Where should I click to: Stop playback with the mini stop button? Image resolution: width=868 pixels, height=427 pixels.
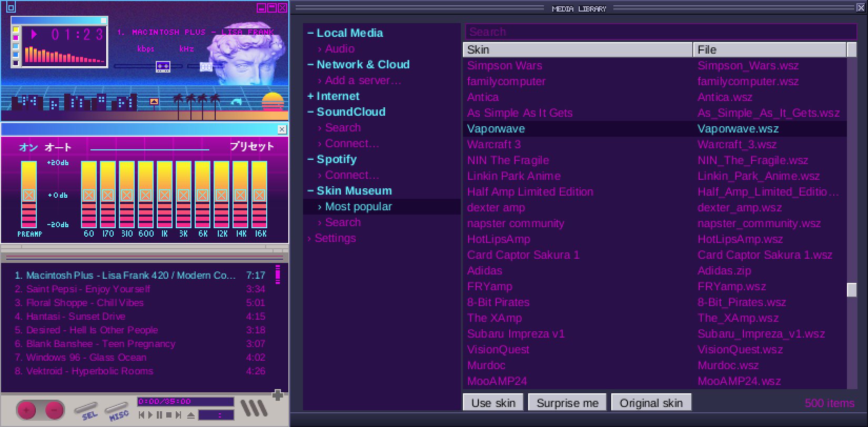click(x=168, y=415)
